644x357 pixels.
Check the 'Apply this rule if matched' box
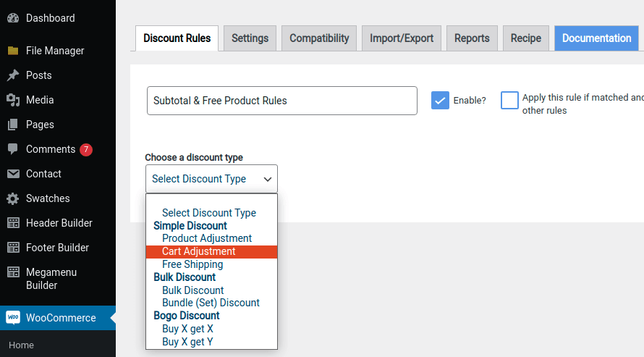510,101
